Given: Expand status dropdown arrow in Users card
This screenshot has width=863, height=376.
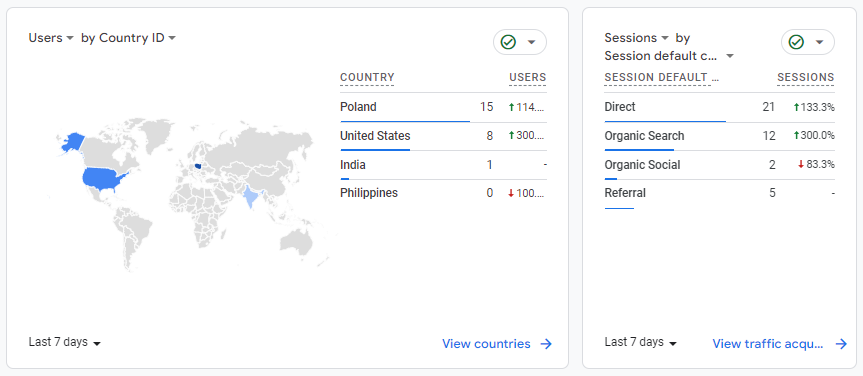Looking at the screenshot, I should coord(532,42).
